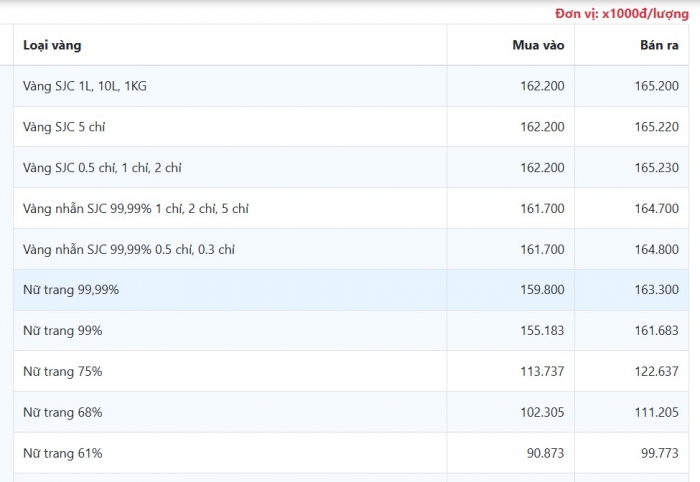This screenshot has height=482, width=700.
Task: Select the highlighted Nữ trang 99,99% row
Action: (x=351, y=290)
